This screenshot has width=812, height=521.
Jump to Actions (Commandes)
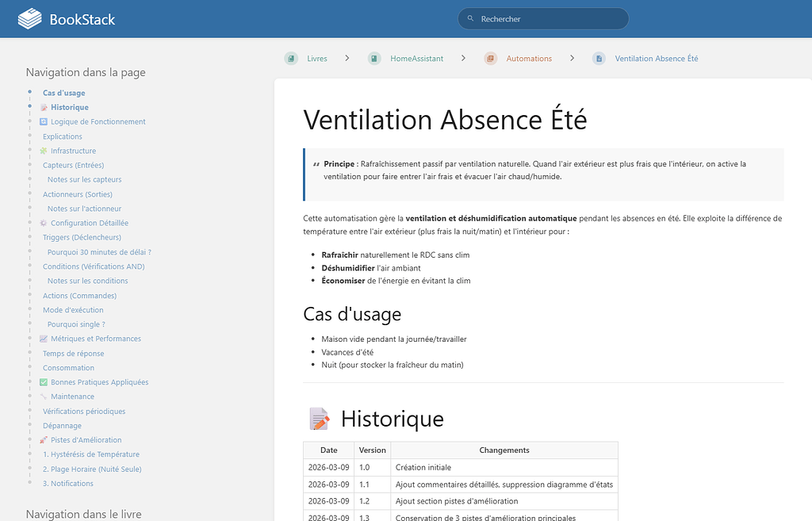coord(80,296)
